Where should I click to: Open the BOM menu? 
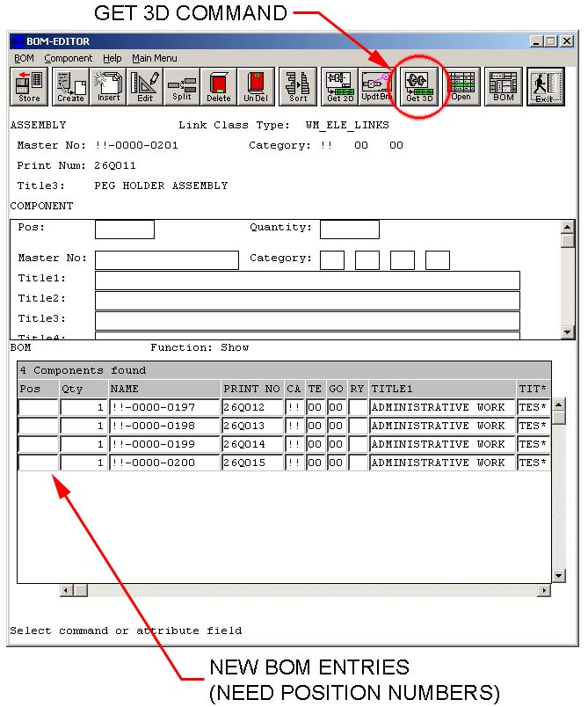click(x=24, y=58)
